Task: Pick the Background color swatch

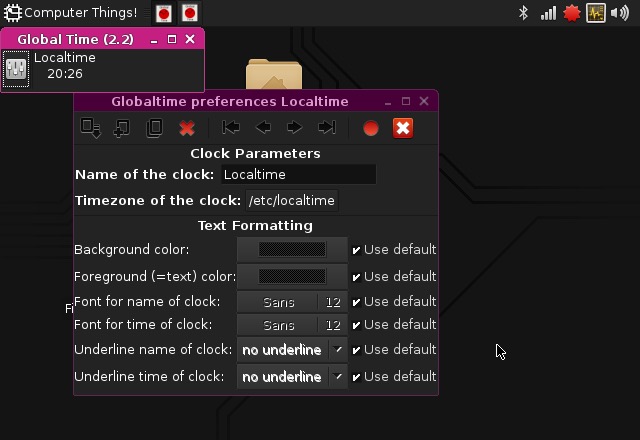Action: click(291, 250)
